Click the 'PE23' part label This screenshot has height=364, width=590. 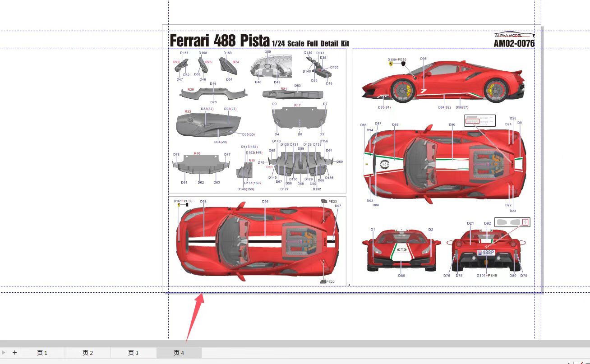point(332,202)
